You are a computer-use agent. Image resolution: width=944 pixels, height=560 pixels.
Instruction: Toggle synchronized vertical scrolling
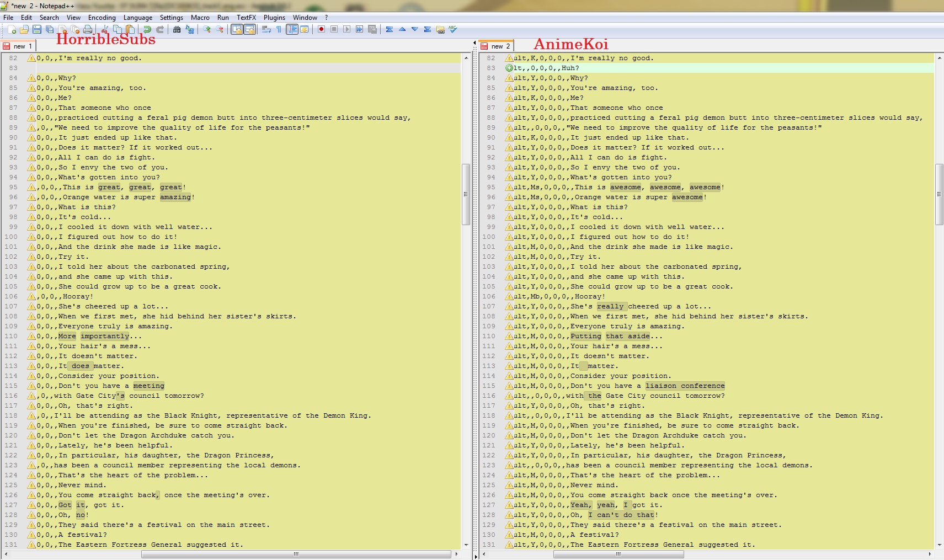[x=237, y=29]
